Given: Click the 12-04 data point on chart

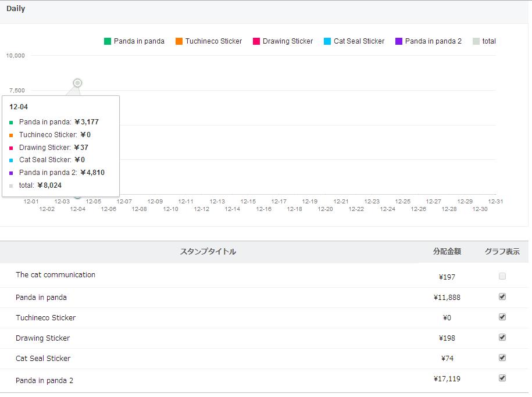Looking at the screenshot, I should [77, 83].
